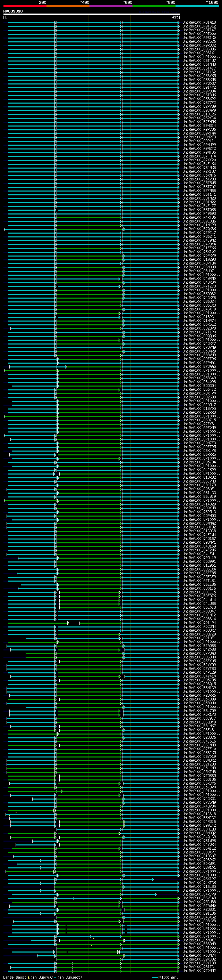The image size is (222, 980).
Task: Select the UniRef100_B9H3I4 label
Action: coord(199,125)
